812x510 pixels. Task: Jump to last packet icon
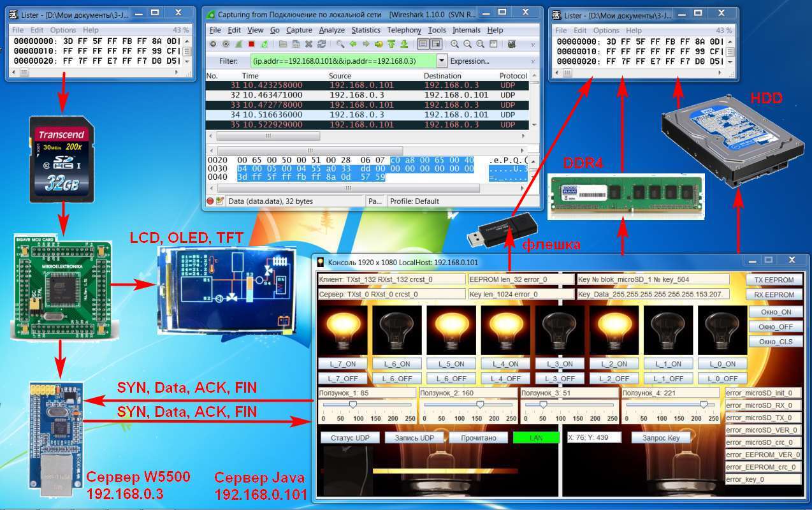click(404, 44)
